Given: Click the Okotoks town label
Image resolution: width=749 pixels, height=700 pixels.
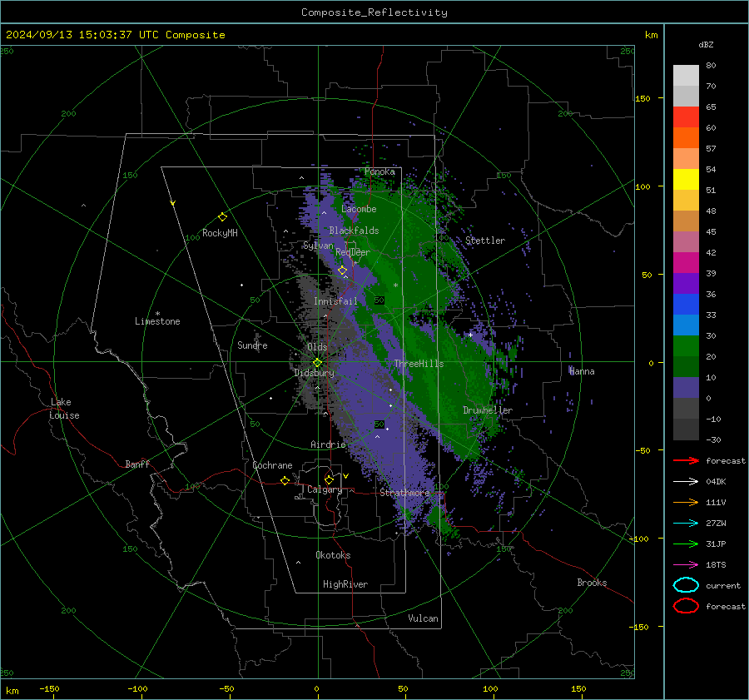Looking at the screenshot, I should point(333,554).
